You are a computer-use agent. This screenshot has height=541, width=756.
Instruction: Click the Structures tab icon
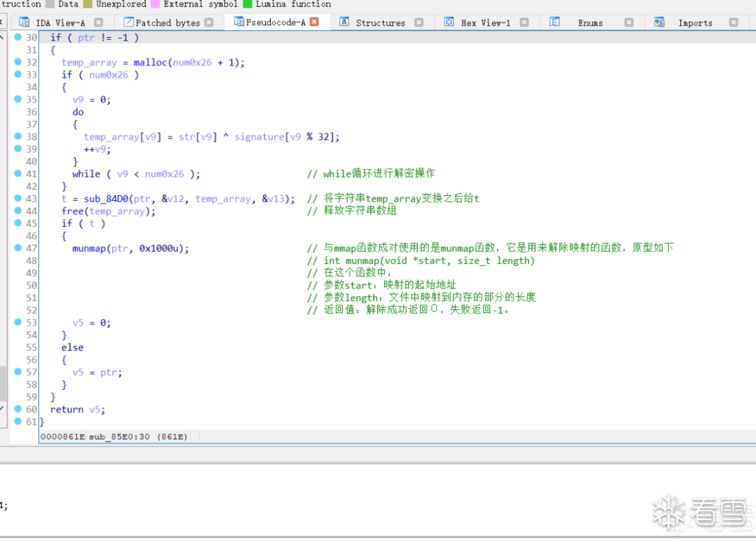coord(344,22)
